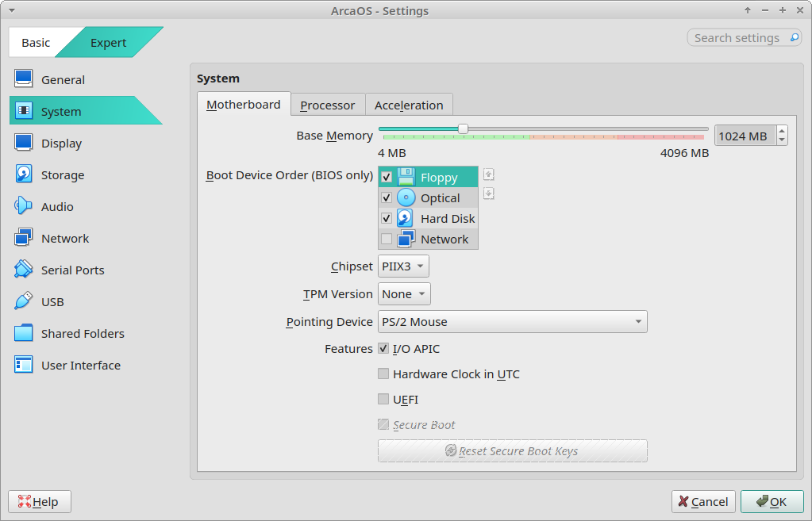This screenshot has height=521, width=812.
Task: Select the System chip icon in sidebar
Action: tap(23, 111)
